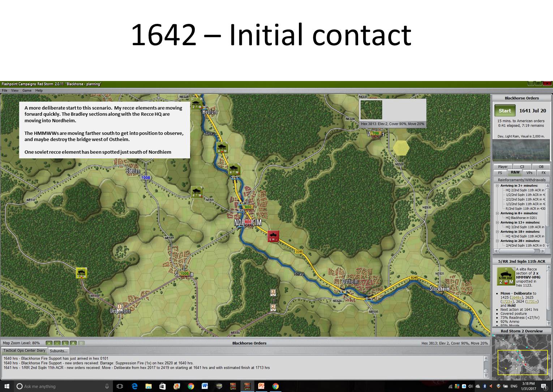Switch to the FX tab
The image size is (553, 392).
pyautogui.click(x=544, y=173)
